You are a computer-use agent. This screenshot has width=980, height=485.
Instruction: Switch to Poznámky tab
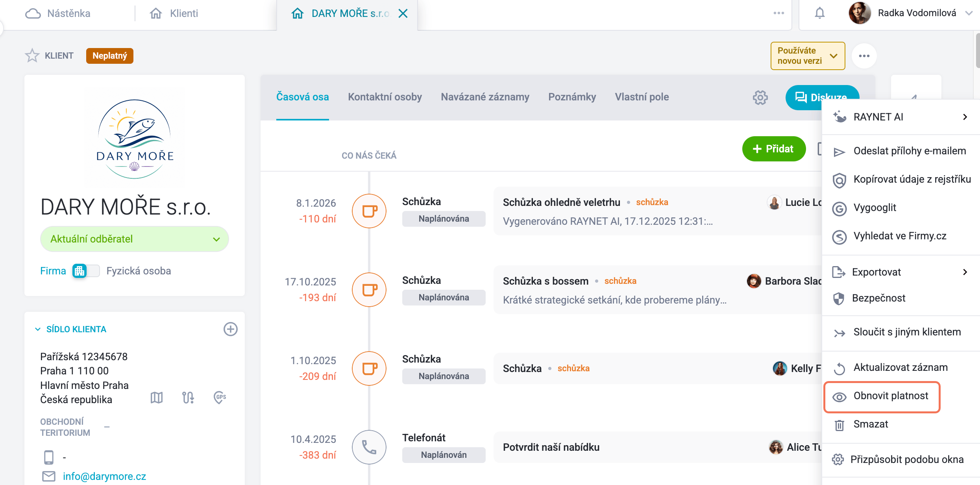point(572,97)
